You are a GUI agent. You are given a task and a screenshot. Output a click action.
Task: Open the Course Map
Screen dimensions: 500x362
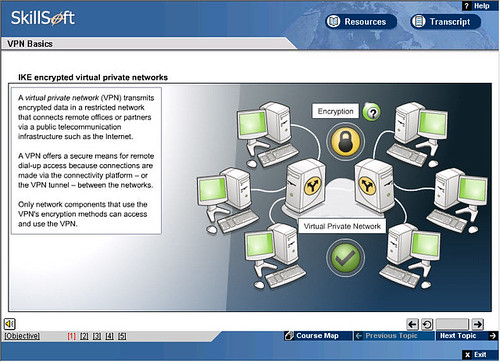click(x=318, y=336)
